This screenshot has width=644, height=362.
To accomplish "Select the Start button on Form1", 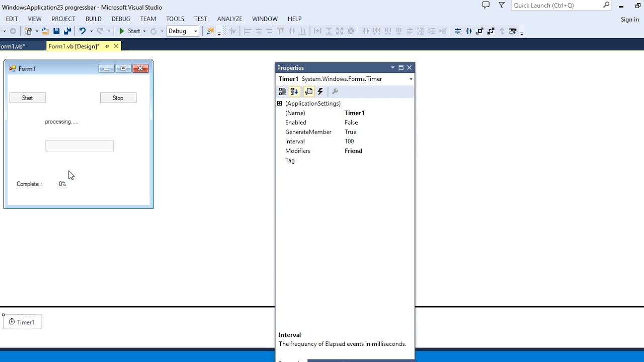I will (x=28, y=98).
